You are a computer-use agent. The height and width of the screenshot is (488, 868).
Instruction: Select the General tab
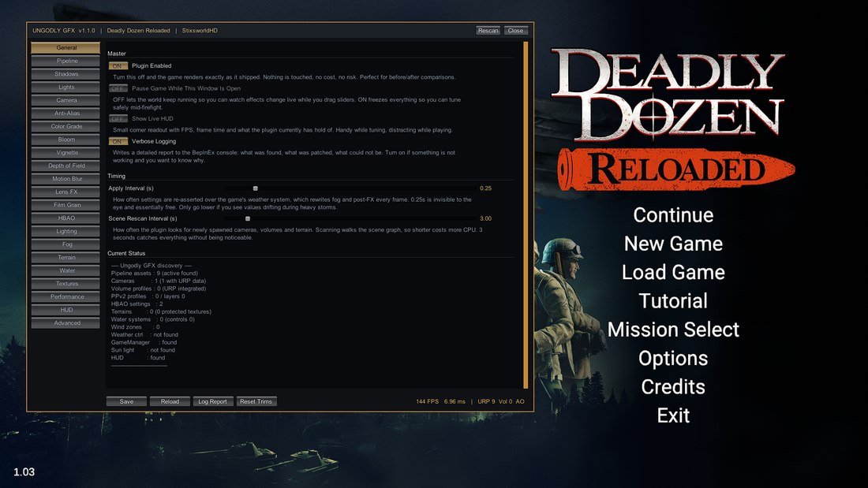click(65, 48)
